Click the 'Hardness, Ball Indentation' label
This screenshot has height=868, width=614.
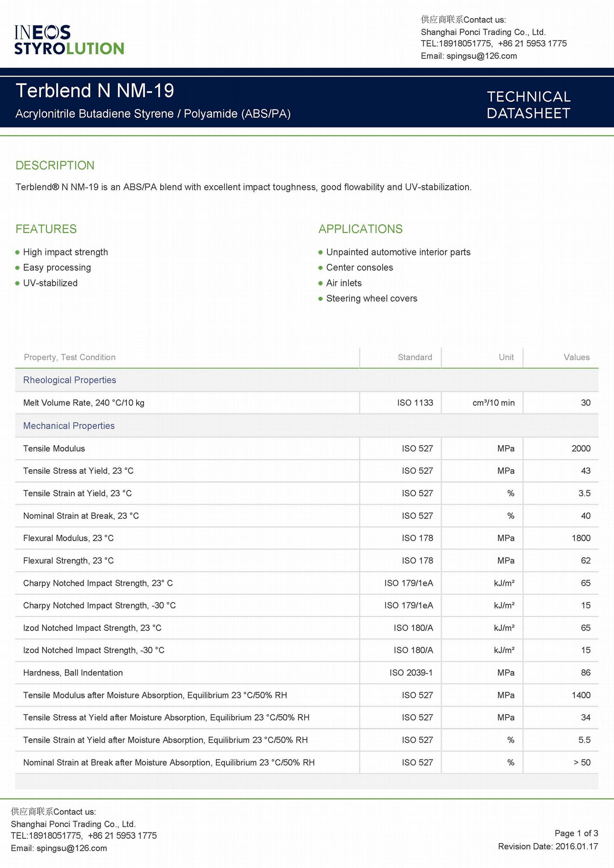[x=73, y=673]
